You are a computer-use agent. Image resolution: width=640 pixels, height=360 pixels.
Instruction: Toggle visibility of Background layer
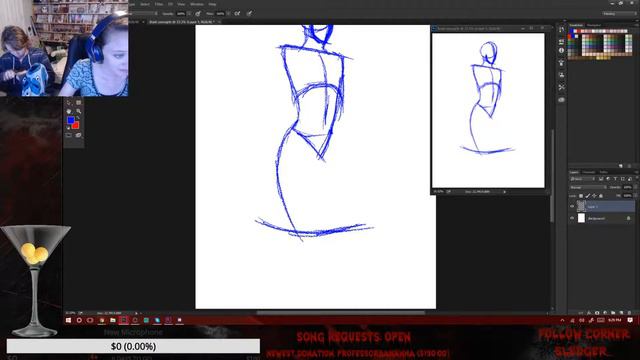tap(572, 218)
